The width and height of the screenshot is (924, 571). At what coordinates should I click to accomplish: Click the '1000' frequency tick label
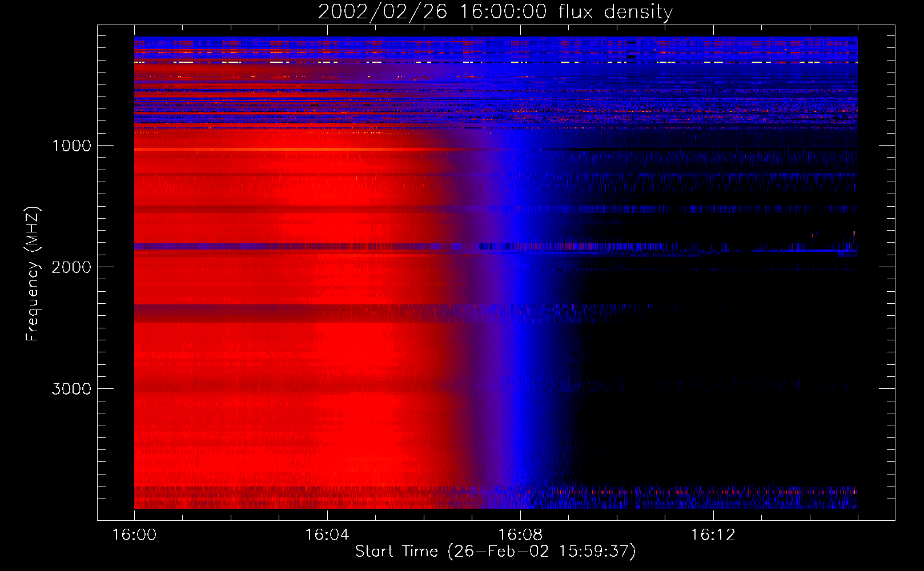[71, 146]
